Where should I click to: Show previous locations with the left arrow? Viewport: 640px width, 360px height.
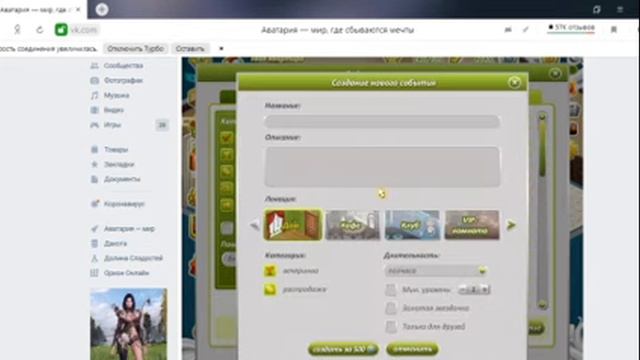255,225
